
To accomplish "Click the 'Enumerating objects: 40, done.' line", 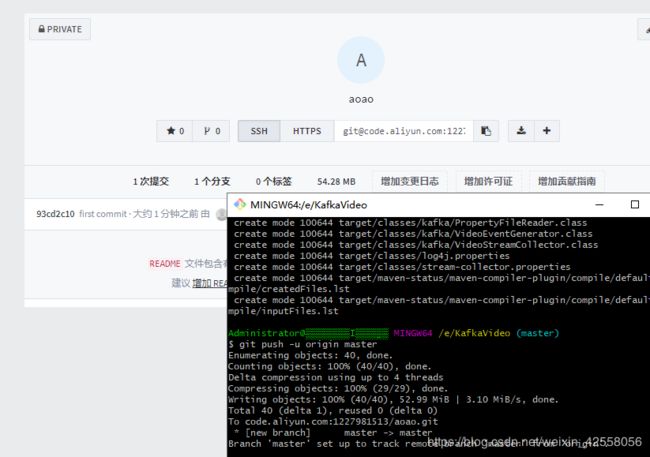I will pyautogui.click(x=310, y=355).
